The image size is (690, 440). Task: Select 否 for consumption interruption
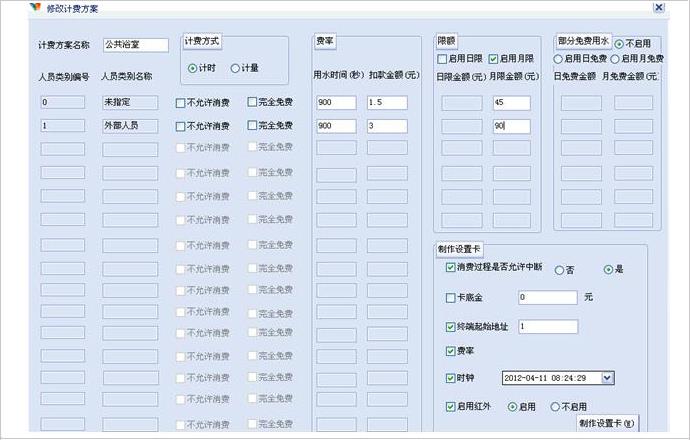561,270
